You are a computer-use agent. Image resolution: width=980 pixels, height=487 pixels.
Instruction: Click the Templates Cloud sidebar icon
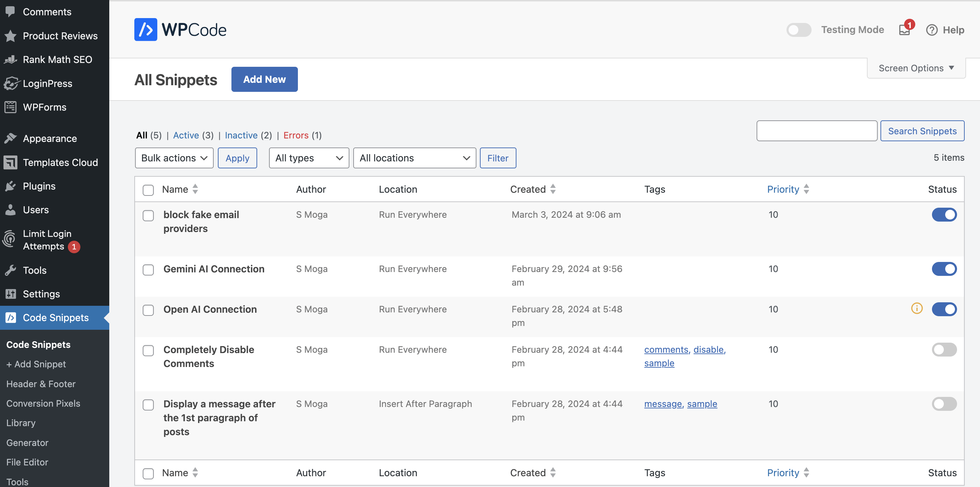click(11, 162)
